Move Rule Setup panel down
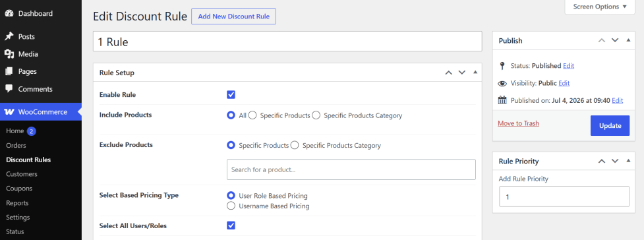 461,73
